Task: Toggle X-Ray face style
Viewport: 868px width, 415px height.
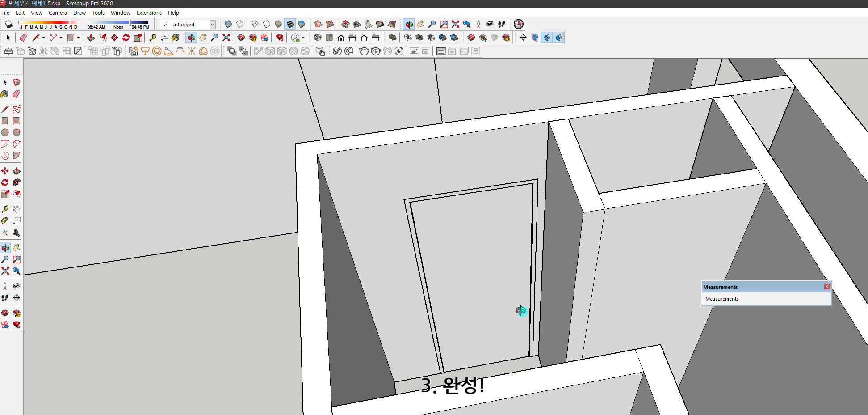Action: [x=228, y=24]
